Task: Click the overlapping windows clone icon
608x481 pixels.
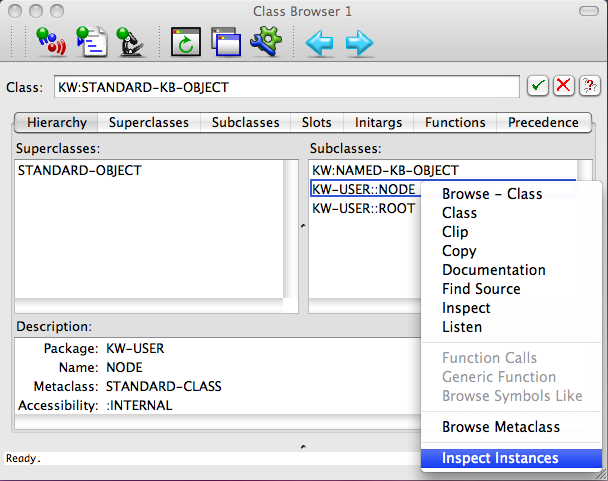Action: coord(226,42)
